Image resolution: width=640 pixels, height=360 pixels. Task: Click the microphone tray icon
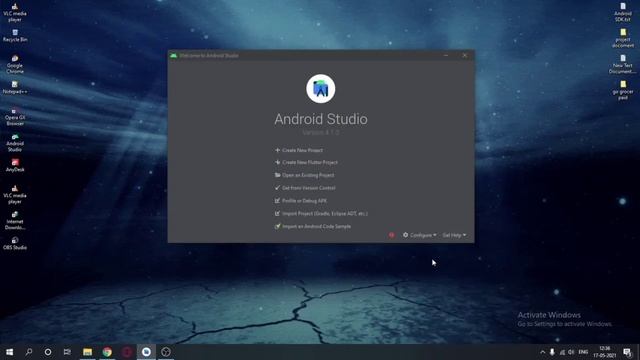[x=552, y=352]
